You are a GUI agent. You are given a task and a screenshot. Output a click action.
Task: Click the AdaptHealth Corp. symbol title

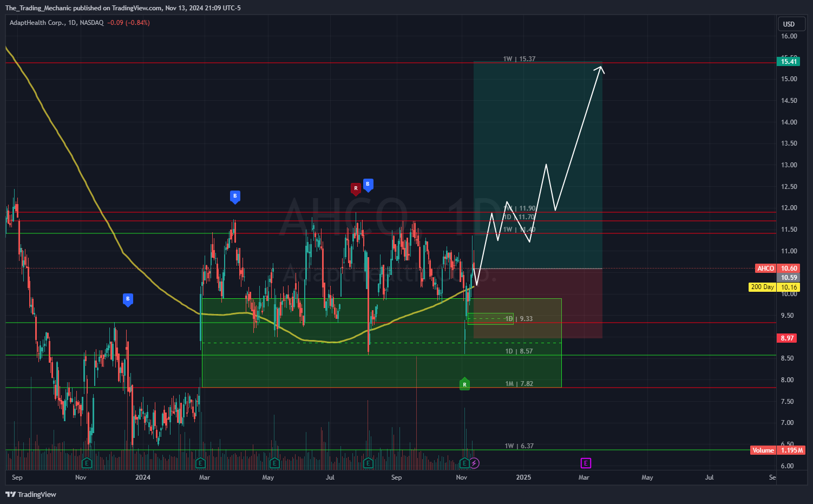[37, 23]
